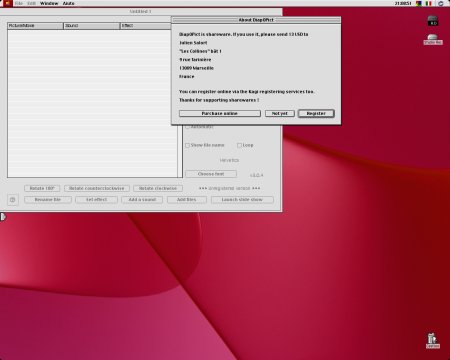Image resolution: width=450 pixels, height=360 pixels.
Task: Select the black hard disk desktop icon
Action: coord(433,21)
